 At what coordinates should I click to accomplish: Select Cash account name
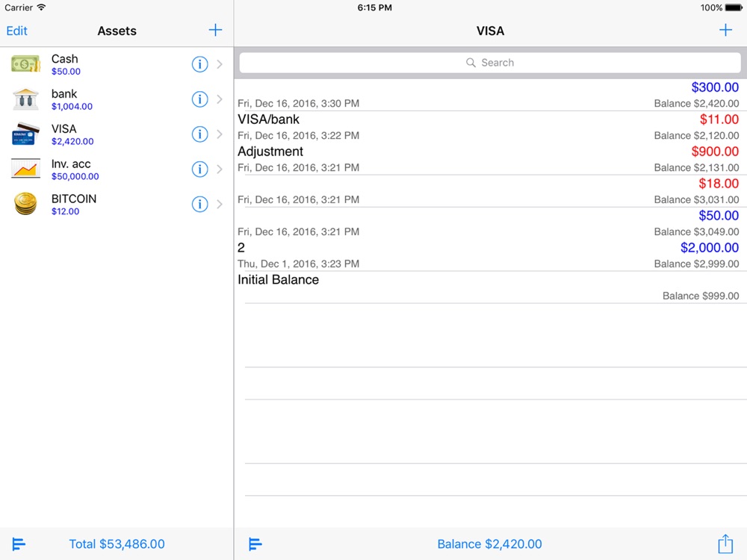65,58
